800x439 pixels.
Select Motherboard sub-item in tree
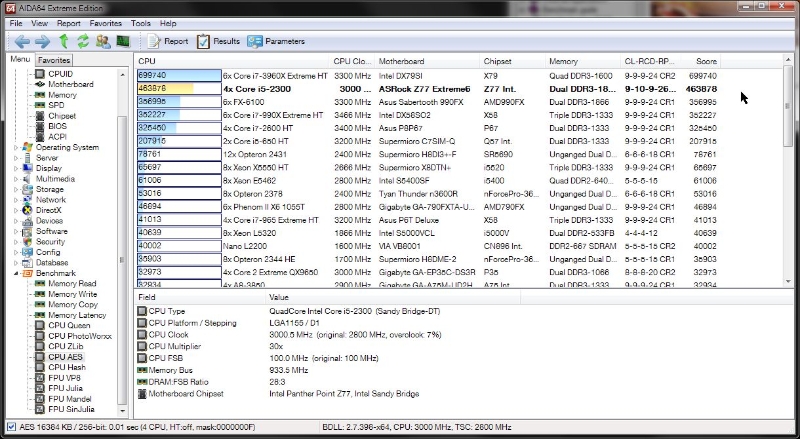pyautogui.click(x=70, y=84)
